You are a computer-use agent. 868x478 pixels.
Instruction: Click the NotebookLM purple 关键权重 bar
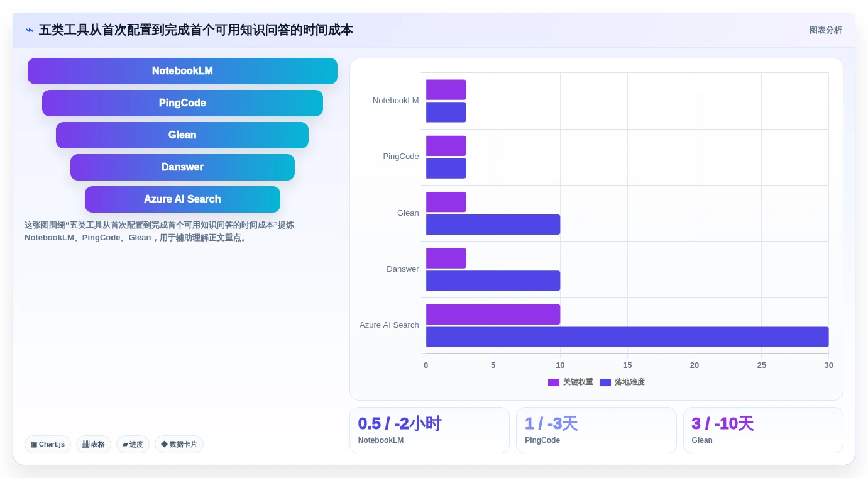click(x=446, y=89)
